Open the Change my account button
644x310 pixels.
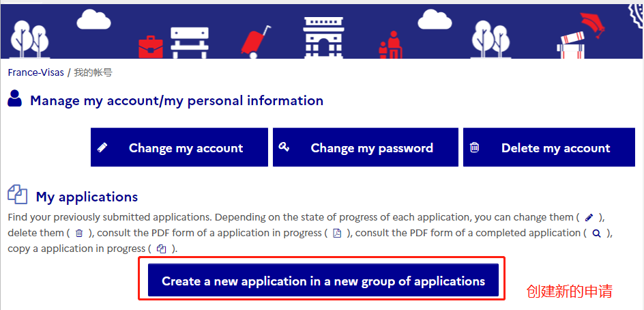(179, 147)
